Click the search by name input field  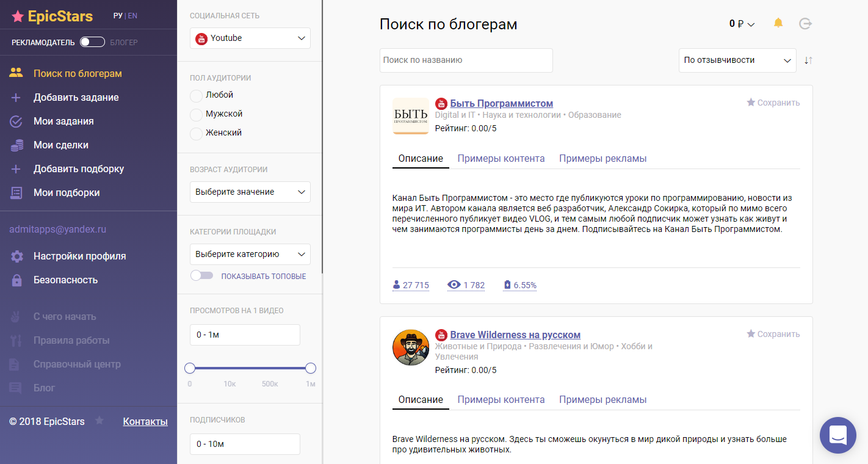tap(466, 60)
